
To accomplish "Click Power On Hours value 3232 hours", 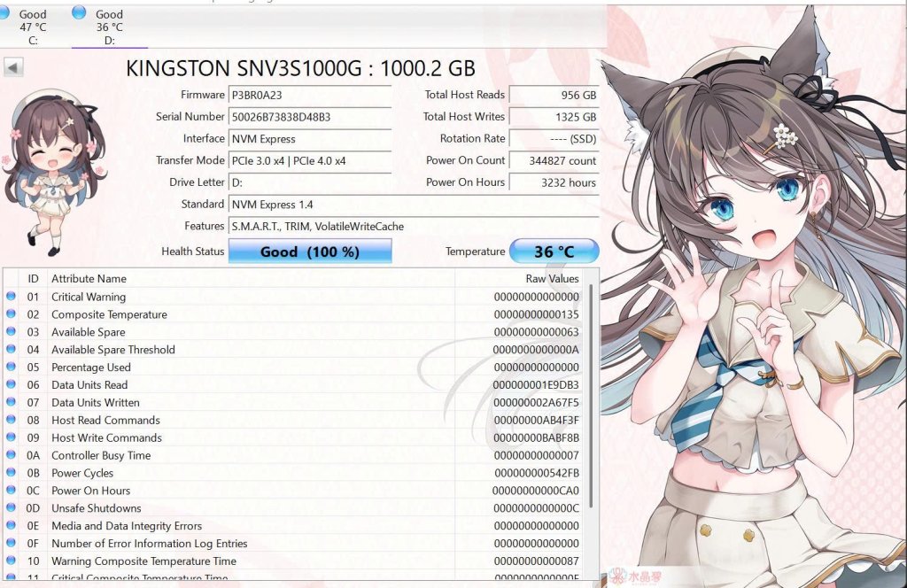I will pos(554,182).
